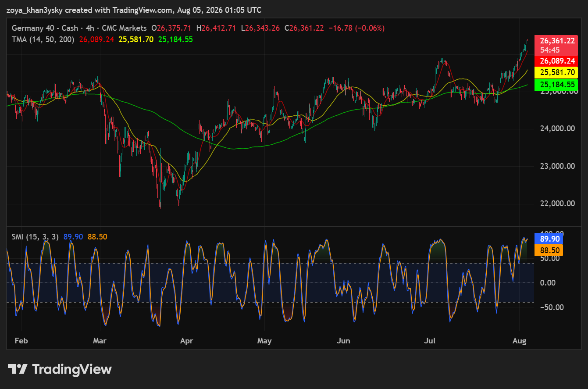This screenshot has height=389, width=588.
Task: Click yellow TMA value 25,581.70 in legend
Action: [136, 39]
